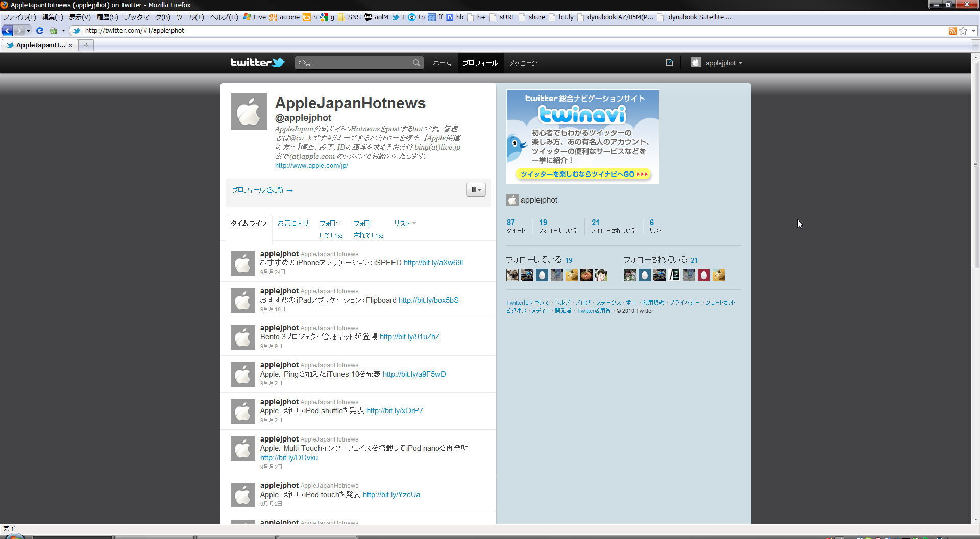Open the SNS bookmark folder
The width and height of the screenshot is (980, 539).
coord(349,17)
